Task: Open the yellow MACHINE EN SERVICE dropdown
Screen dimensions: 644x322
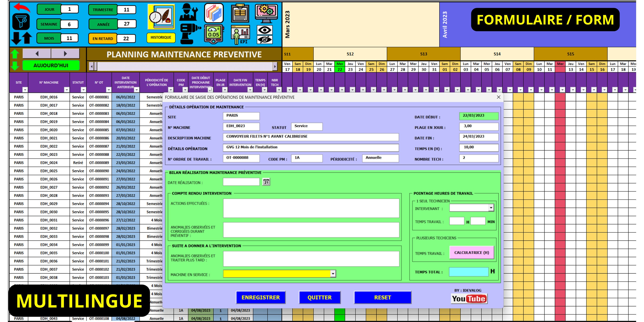Action: tap(333, 274)
